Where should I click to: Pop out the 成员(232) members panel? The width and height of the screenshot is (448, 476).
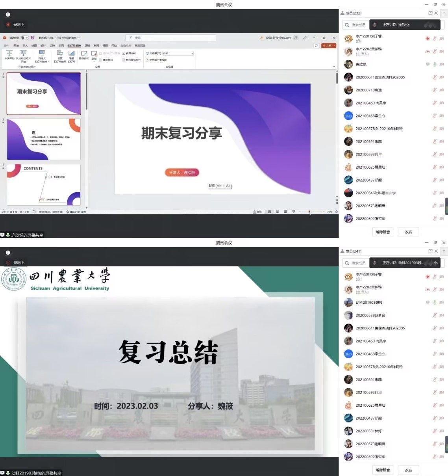(x=430, y=13)
